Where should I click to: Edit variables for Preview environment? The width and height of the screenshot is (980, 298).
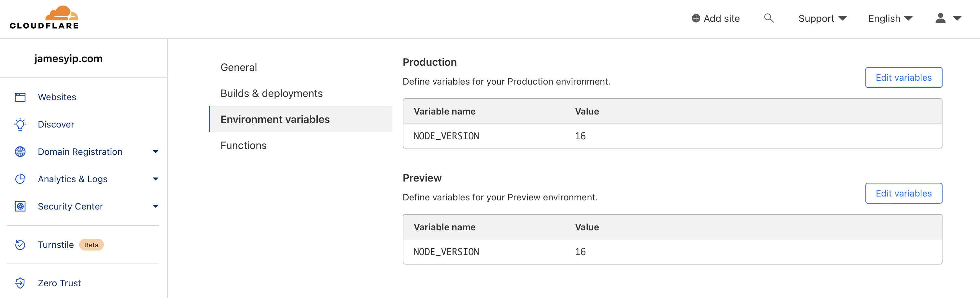click(x=903, y=194)
